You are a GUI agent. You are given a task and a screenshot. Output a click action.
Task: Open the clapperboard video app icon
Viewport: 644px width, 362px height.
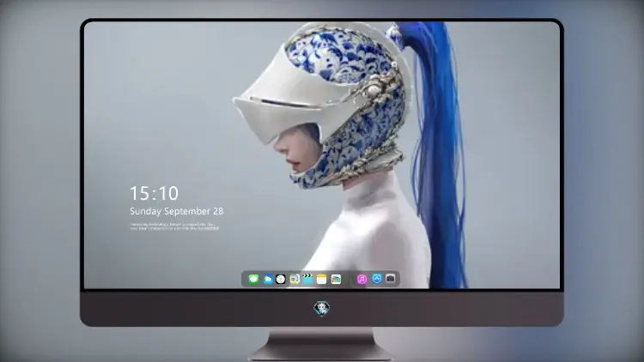pyautogui.click(x=307, y=279)
